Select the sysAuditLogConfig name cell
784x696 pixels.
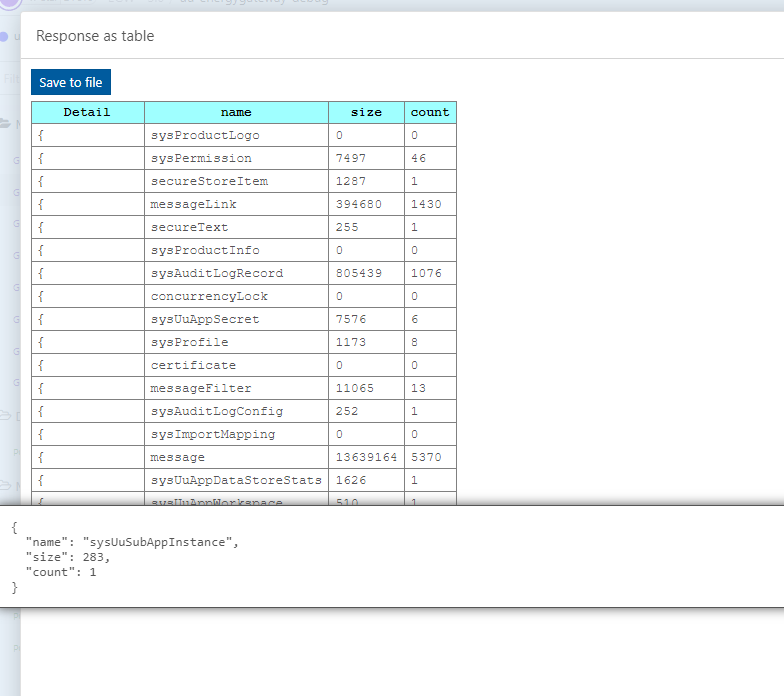point(236,411)
